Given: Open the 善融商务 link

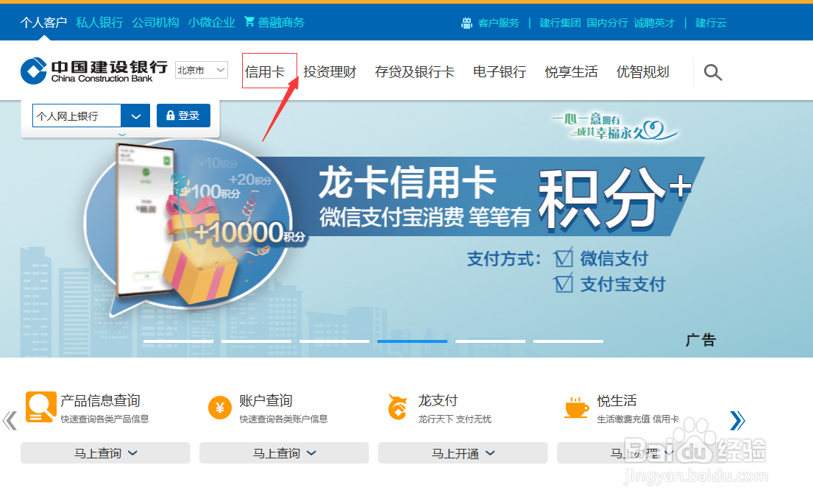Looking at the screenshot, I should (x=281, y=22).
